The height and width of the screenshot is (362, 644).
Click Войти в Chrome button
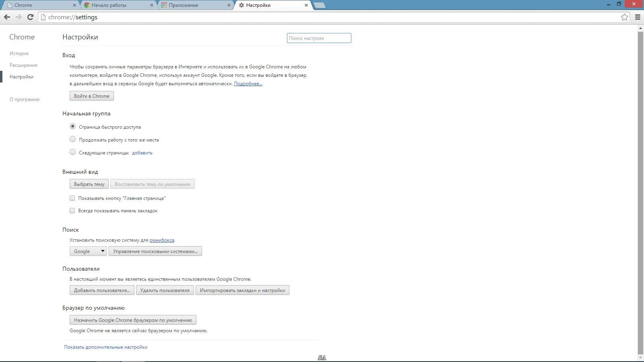[92, 96]
